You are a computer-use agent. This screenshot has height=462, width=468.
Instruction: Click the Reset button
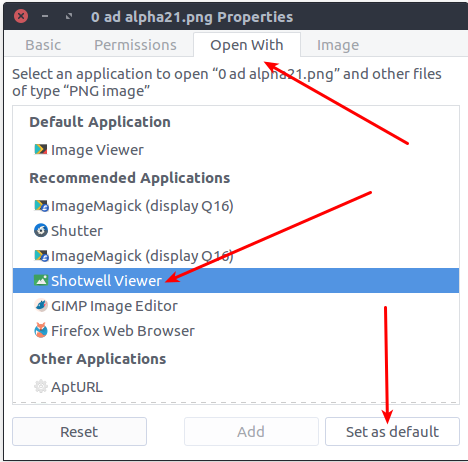(79, 431)
